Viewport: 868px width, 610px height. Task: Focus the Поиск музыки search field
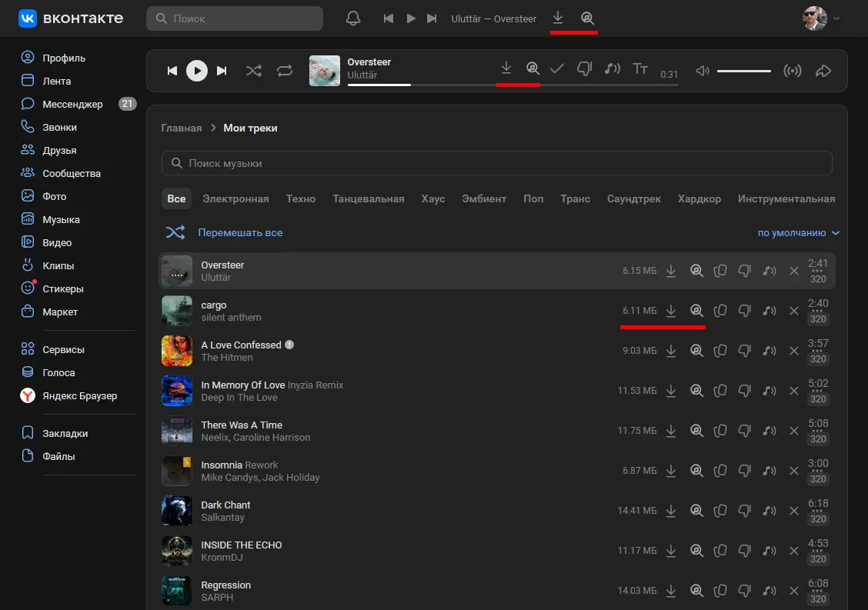coord(496,163)
